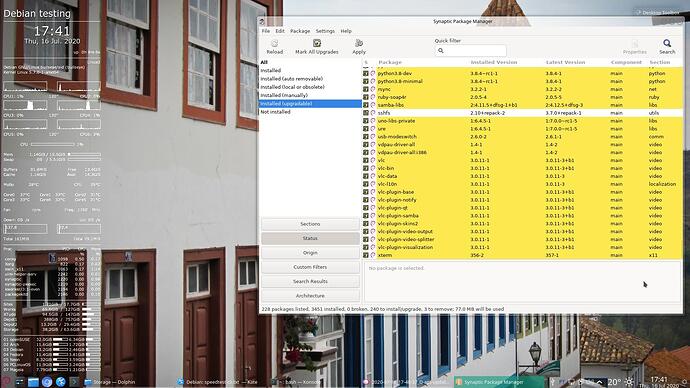Click the Debian swirl icon beside usb-modeswitch
The width and height of the screenshot is (690, 388).
coord(373,137)
